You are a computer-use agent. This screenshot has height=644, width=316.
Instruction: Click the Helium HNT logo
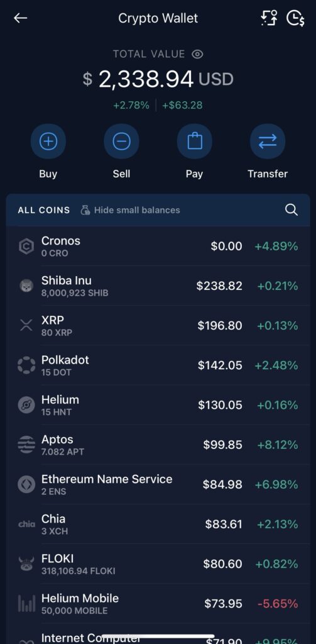click(x=26, y=406)
